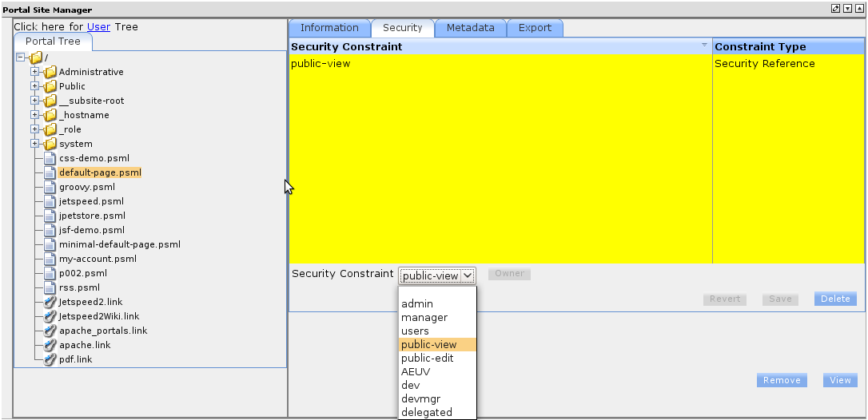Click the Jetspeed2.link link icon
The image size is (868, 420).
pos(50,302)
